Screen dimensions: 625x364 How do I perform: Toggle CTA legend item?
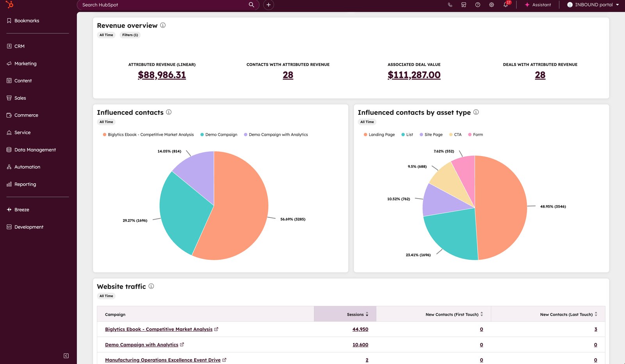(x=455, y=135)
